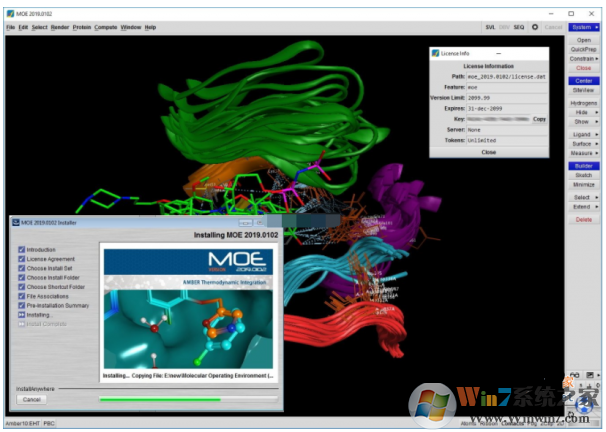The image size is (606, 432).
Task: Open the Select menu in menu bar
Action: (x=39, y=27)
